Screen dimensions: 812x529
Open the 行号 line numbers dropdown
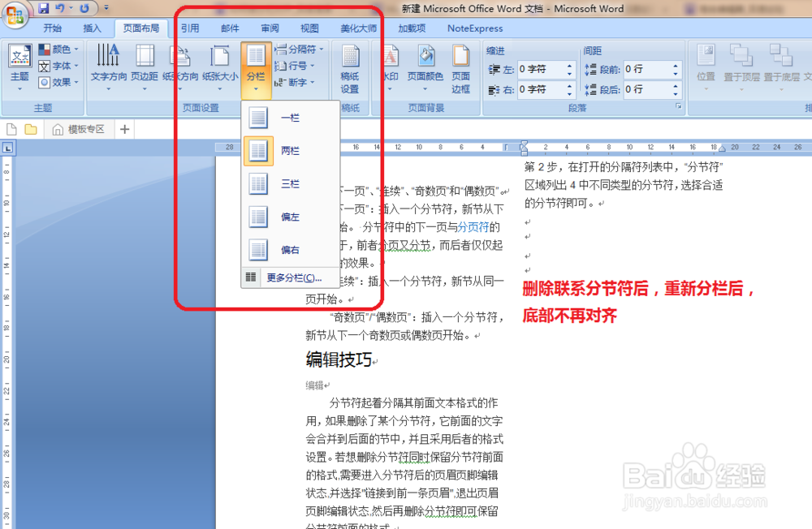pos(294,66)
